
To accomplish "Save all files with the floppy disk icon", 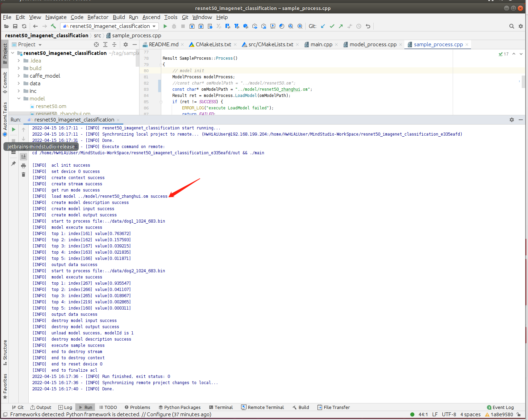I will 15,26.
